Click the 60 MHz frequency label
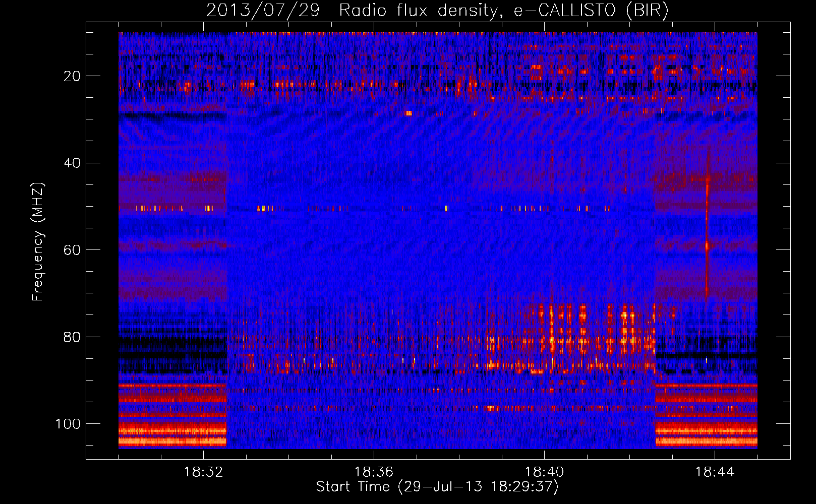 click(x=72, y=250)
